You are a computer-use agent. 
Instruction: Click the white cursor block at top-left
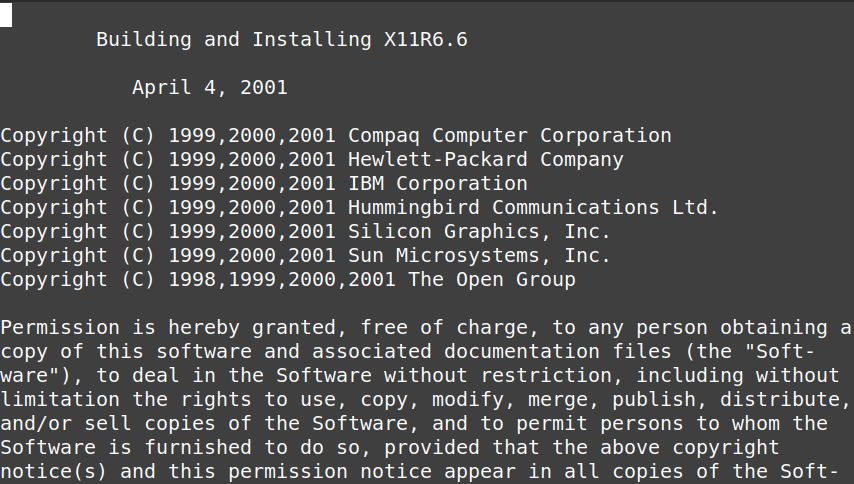pyautogui.click(x=6, y=15)
